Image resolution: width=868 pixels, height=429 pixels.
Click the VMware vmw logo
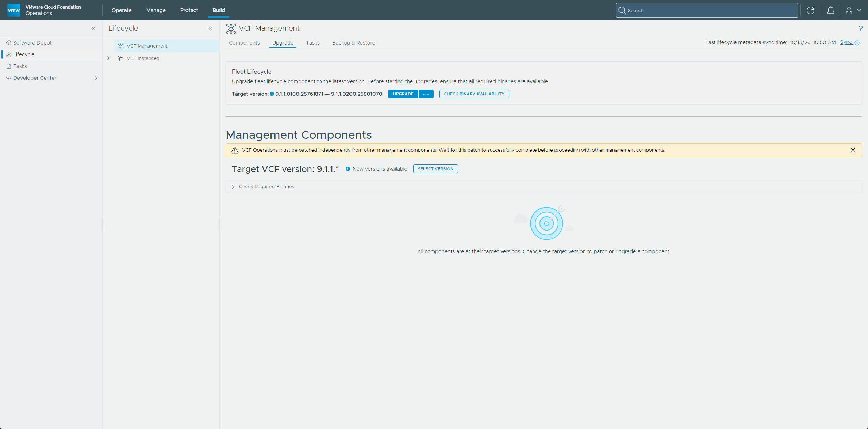[x=14, y=10]
